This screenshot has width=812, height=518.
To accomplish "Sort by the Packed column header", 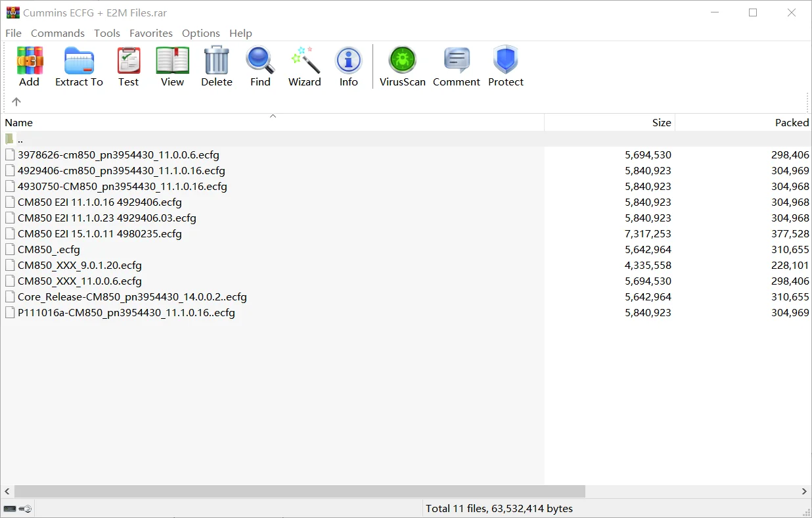I will point(744,122).
